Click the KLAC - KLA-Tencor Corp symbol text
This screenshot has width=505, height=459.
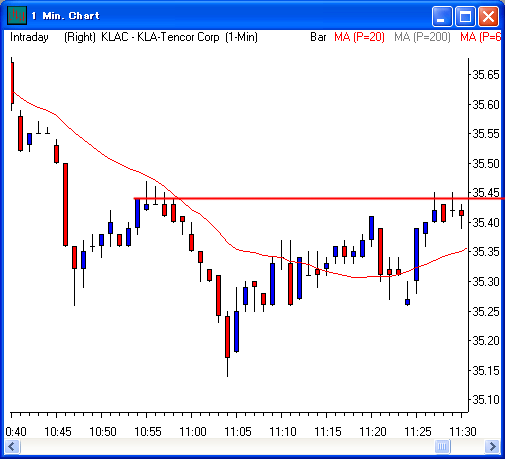(x=160, y=37)
